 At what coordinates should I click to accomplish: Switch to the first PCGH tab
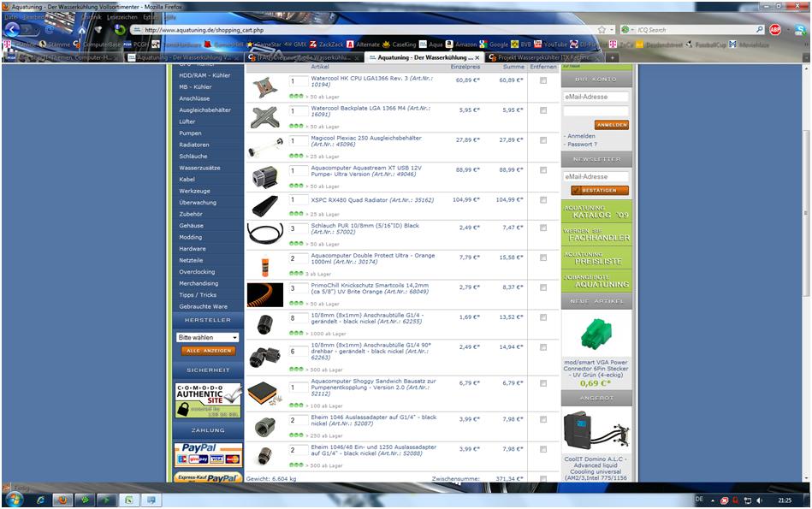click(x=62, y=57)
